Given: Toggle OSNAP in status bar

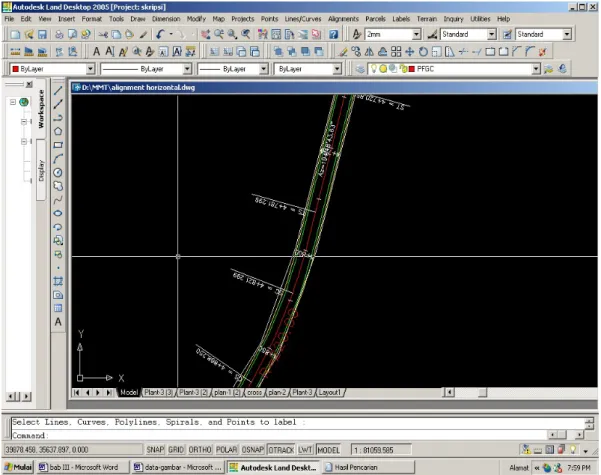Looking at the screenshot, I should tap(253, 449).
